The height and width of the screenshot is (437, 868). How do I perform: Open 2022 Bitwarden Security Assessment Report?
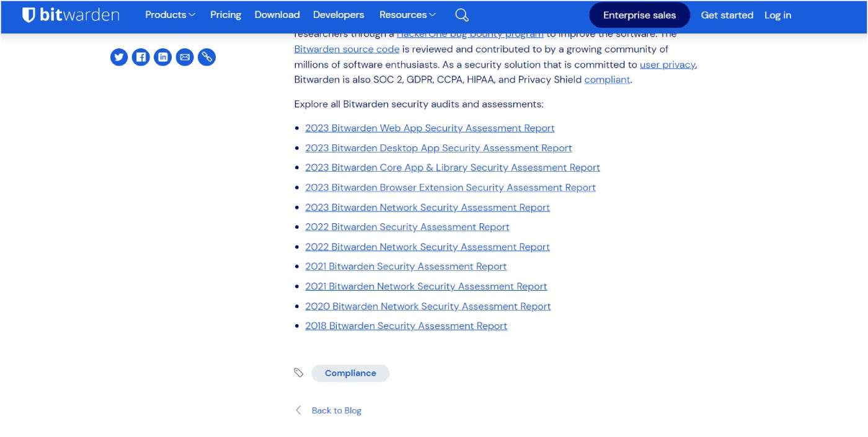(407, 227)
